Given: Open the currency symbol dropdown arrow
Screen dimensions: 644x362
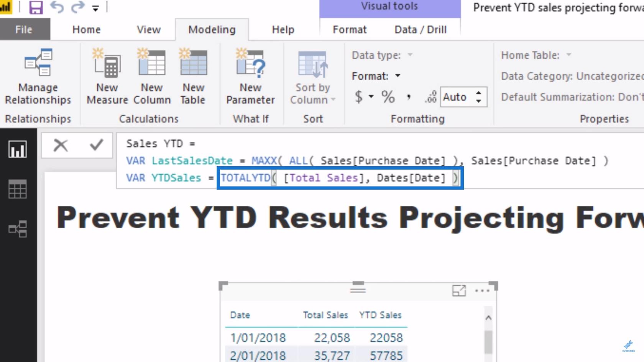Looking at the screenshot, I should 371,97.
